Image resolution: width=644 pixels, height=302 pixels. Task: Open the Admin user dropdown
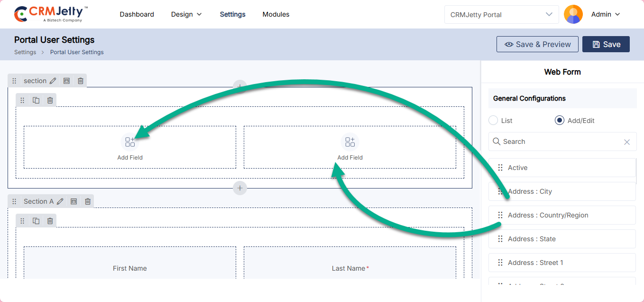[606, 14]
